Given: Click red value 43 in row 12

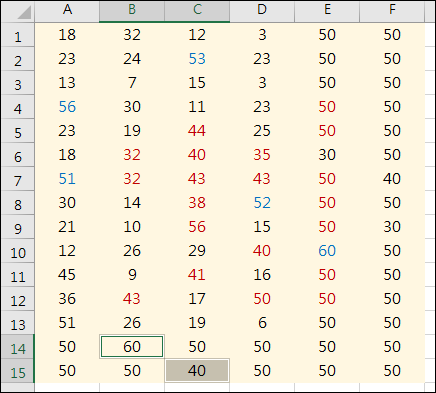Looking at the screenshot, I should pos(132,299).
